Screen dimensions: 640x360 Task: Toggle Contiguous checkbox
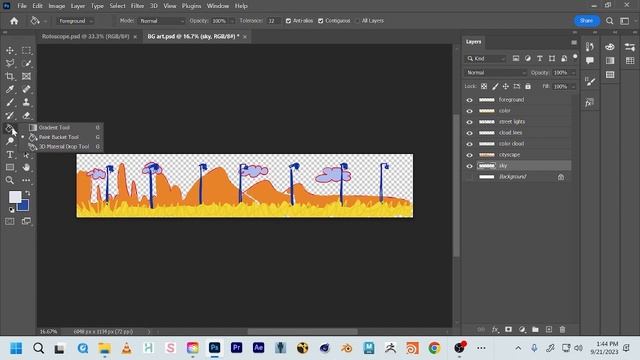tap(320, 21)
